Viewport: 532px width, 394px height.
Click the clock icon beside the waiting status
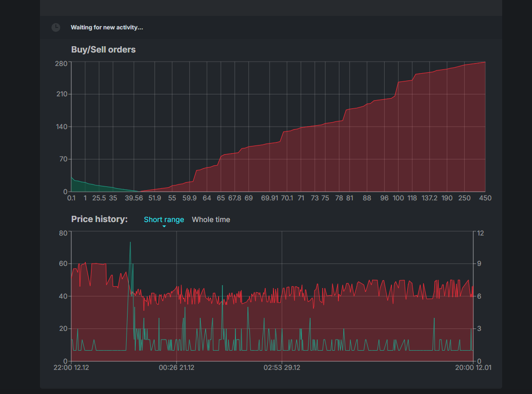point(56,27)
